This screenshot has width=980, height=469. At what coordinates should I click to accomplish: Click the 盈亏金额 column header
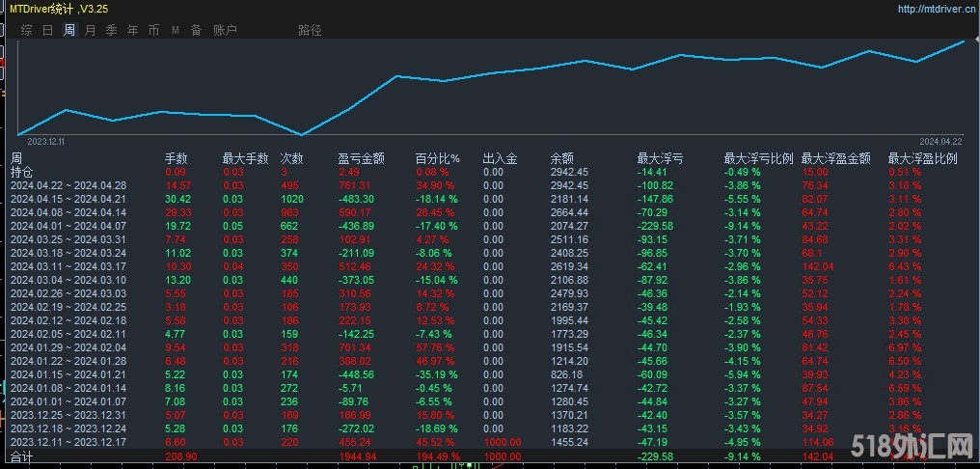click(361, 158)
